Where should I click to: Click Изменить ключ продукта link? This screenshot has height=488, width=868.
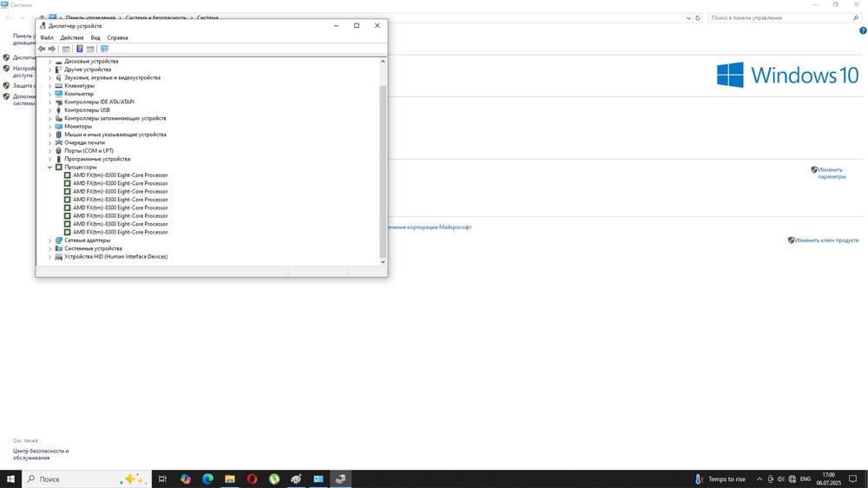point(826,241)
